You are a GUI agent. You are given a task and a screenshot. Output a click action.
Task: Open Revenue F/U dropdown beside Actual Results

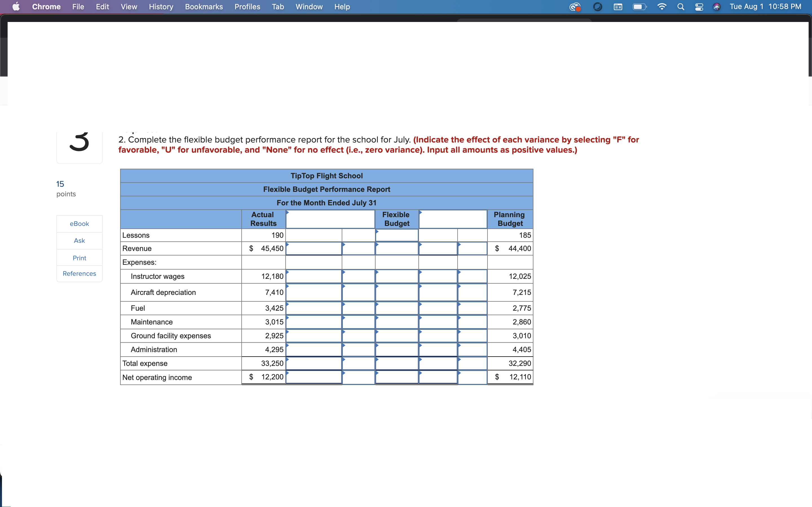point(358,248)
